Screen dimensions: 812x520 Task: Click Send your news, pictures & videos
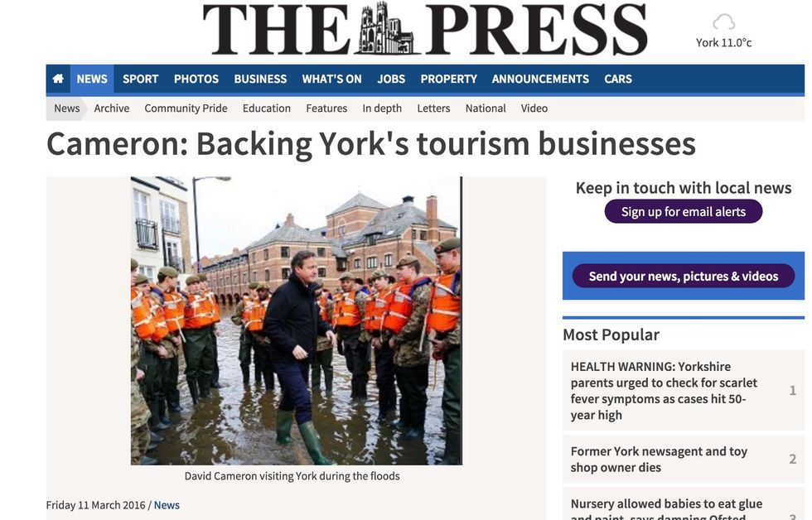tap(683, 277)
